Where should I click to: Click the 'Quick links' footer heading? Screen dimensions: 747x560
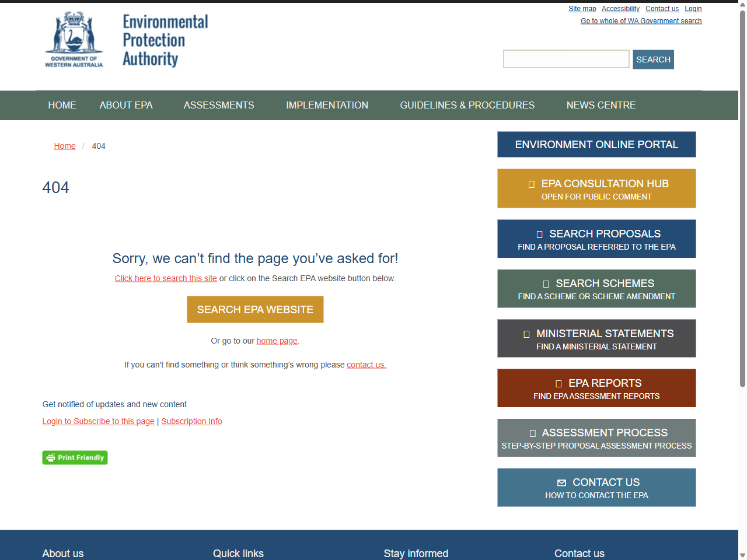point(238,554)
